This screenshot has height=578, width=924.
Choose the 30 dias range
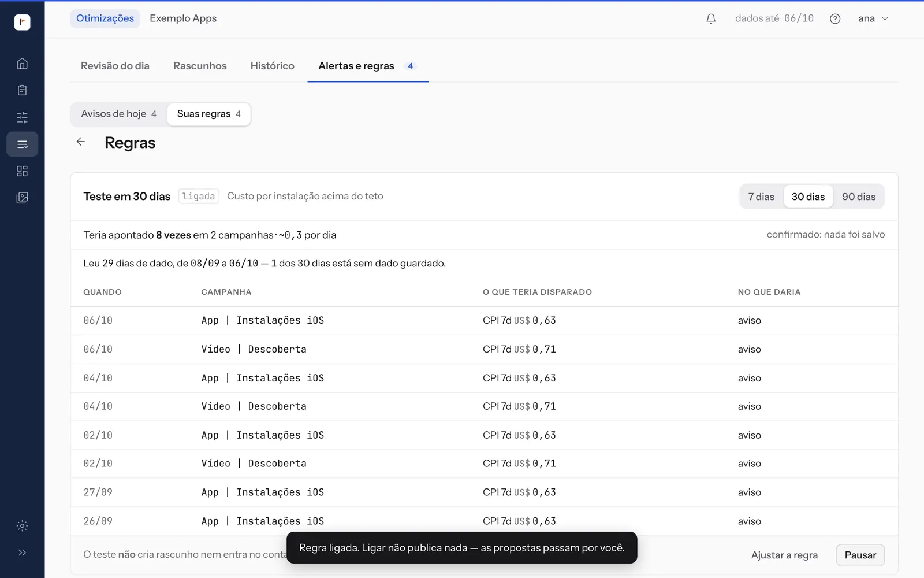pyautogui.click(x=808, y=197)
